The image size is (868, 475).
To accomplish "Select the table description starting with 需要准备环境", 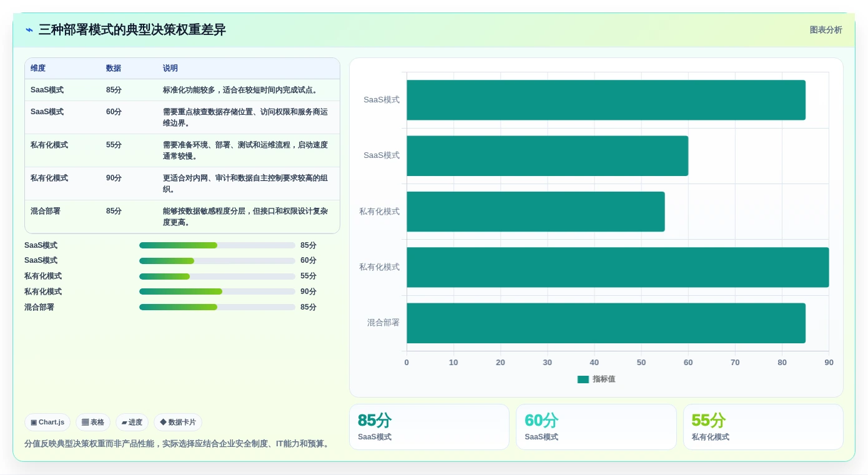I will click(x=245, y=150).
